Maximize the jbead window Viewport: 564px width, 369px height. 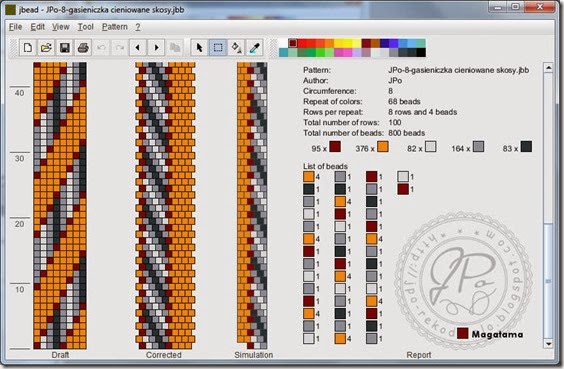516,7
